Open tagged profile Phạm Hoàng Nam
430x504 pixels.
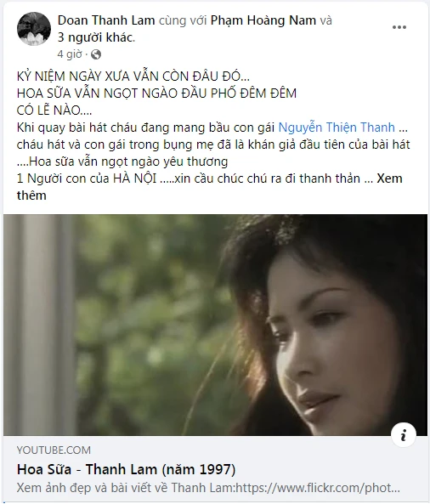[x=263, y=20]
